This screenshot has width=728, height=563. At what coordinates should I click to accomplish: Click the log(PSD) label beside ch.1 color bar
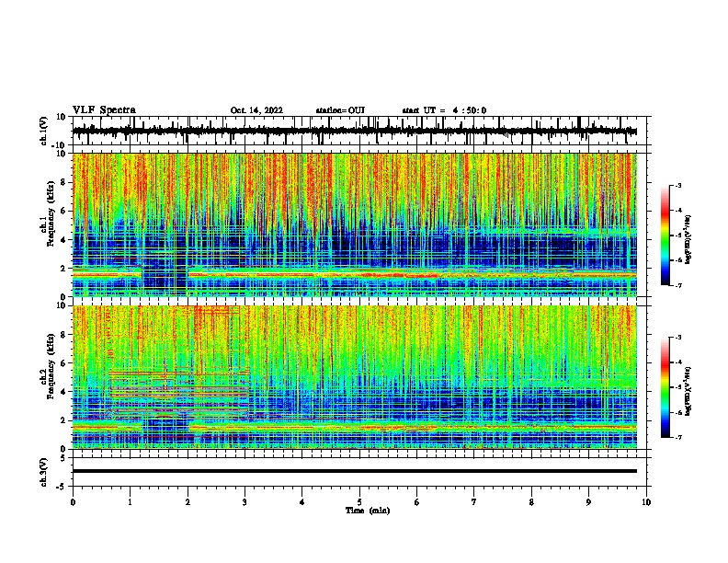pos(688,240)
